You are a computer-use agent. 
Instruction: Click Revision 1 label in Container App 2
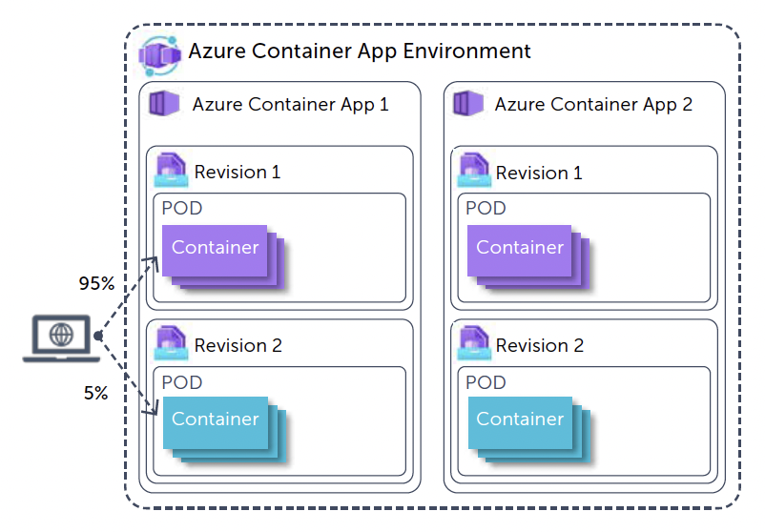(x=539, y=174)
